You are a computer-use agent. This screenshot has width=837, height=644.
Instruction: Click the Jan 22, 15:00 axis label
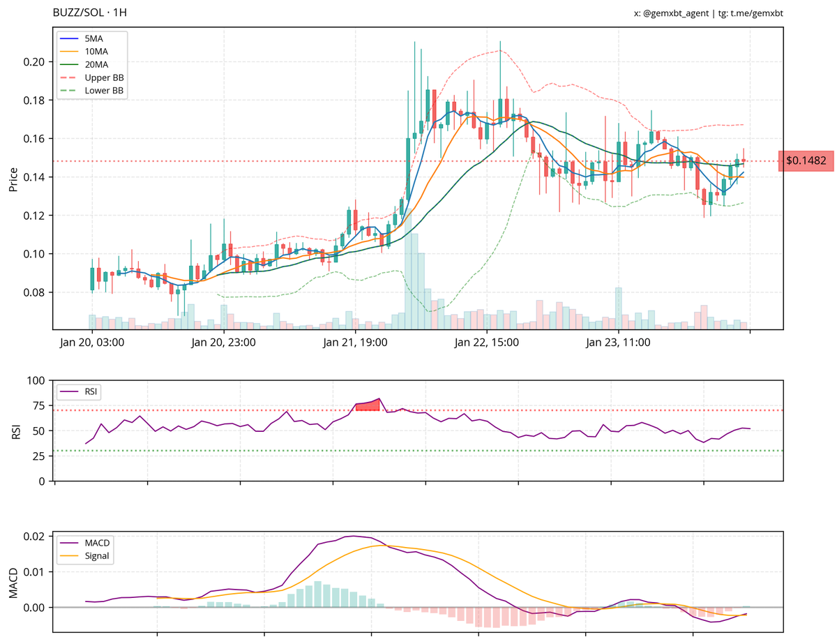[485, 342]
